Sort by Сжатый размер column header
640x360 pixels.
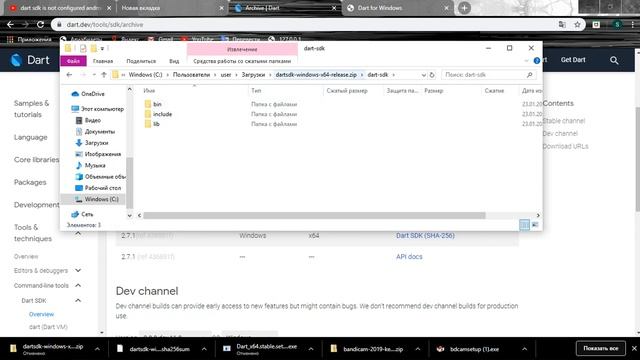coord(347,91)
